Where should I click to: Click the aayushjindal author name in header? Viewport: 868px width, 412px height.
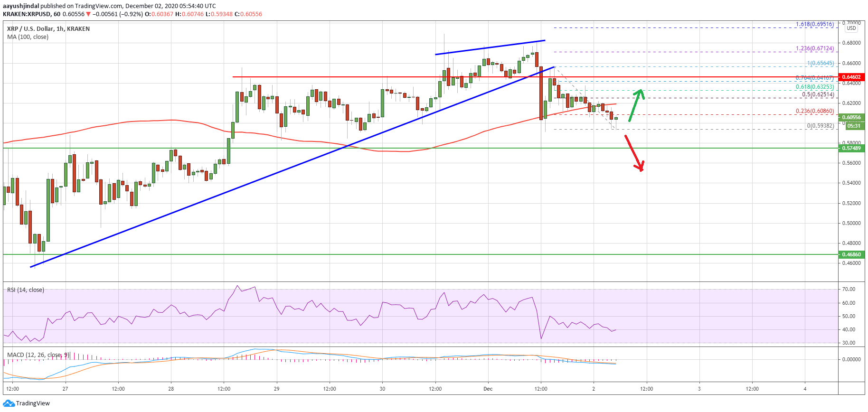point(21,6)
